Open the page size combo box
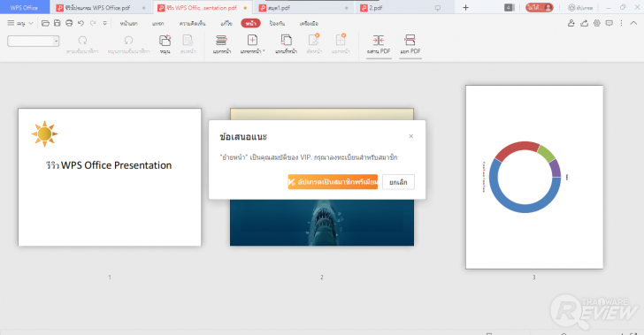Screen dimensions: 644x335 (34, 41)
